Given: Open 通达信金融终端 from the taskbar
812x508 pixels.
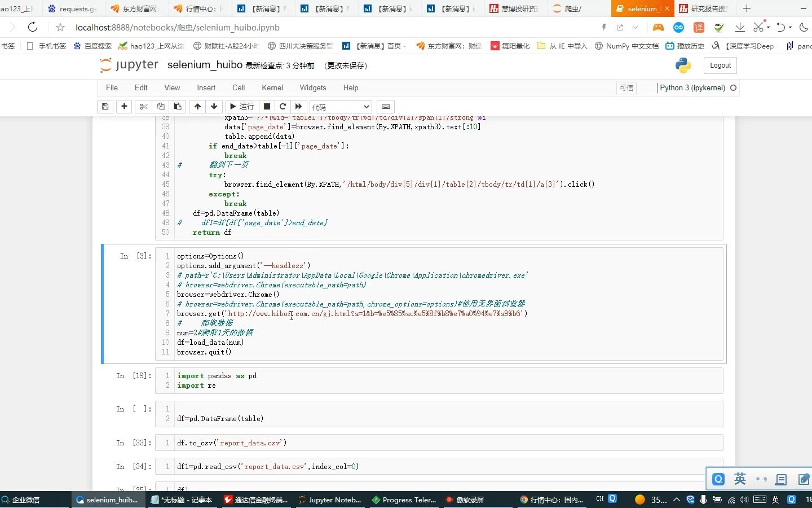Looking at the screenshot, I should [x=256, y=500].
